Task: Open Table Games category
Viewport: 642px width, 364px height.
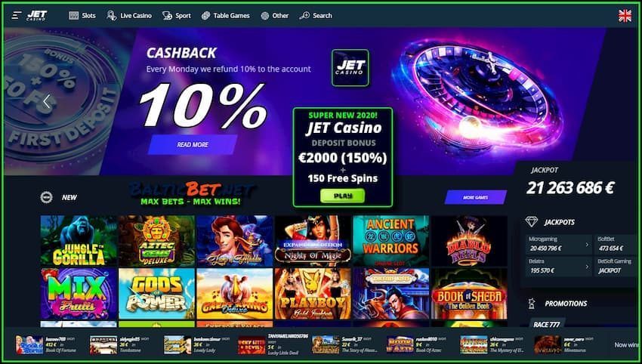Action: coord(225,16)
